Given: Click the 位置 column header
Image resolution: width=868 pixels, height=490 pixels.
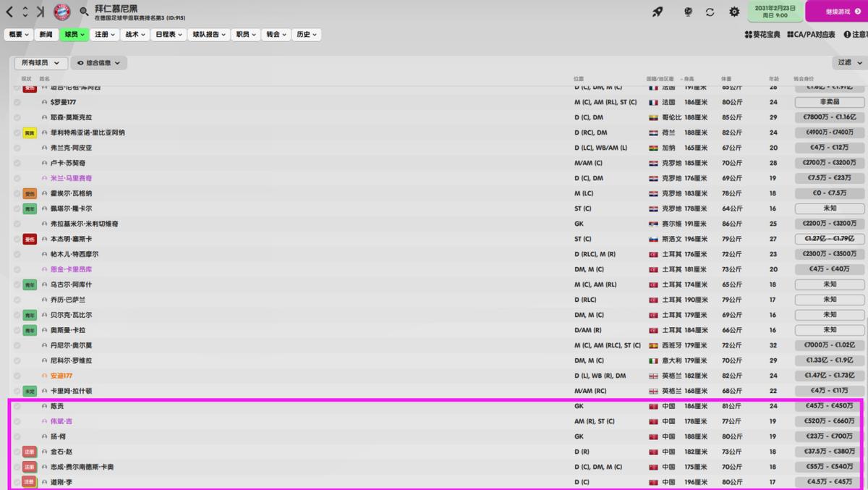Looking at the screenshot, I should point(579,78).
